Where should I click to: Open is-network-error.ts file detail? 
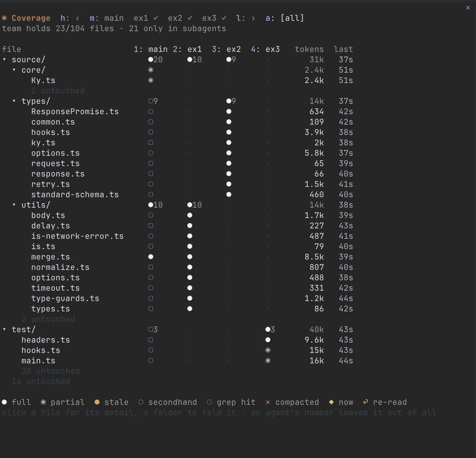(x=78, y=236)
